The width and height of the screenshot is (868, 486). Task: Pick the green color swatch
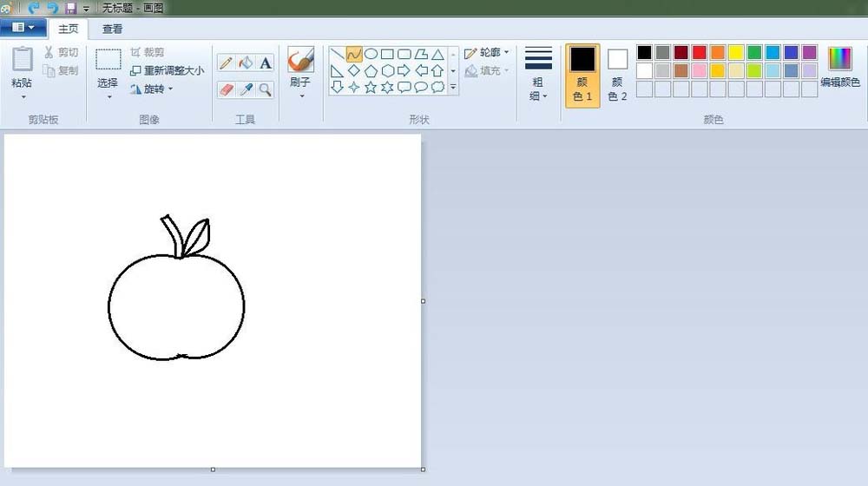click(754, 52)
